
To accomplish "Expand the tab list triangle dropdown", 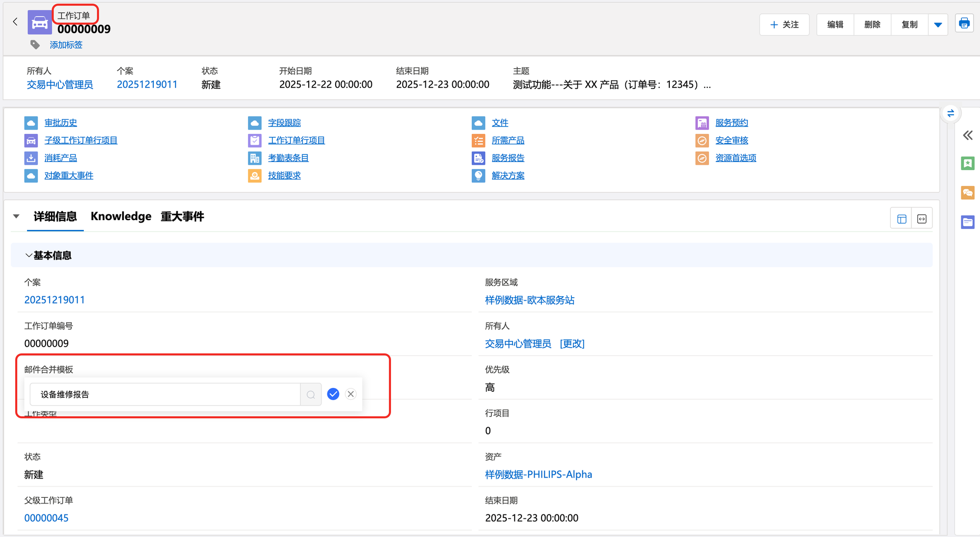I will pos(16,216).
